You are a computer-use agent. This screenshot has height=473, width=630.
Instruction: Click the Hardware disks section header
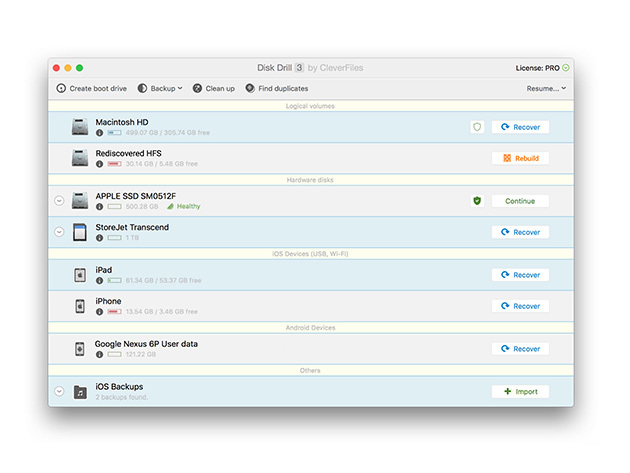tap(310, 180)
